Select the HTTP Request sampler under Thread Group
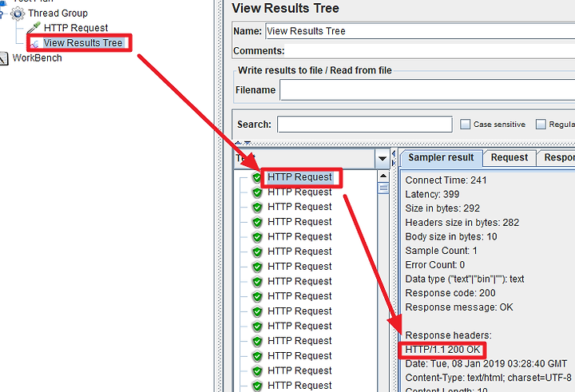 tap(76, 28)
